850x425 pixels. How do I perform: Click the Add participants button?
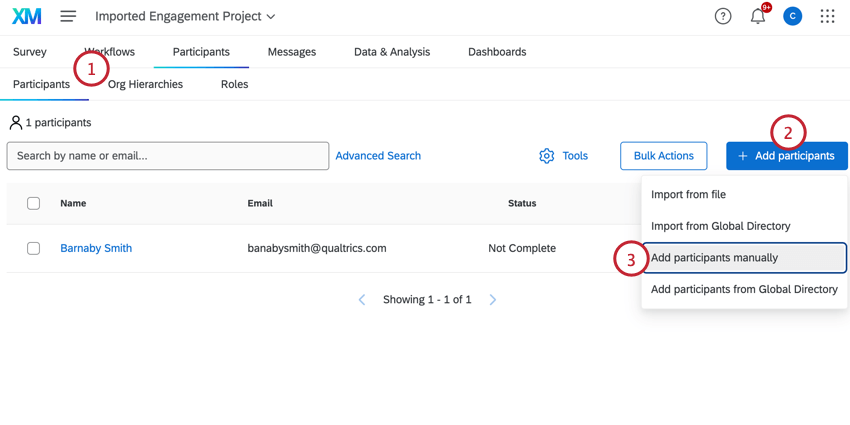(x=786, y=156)
